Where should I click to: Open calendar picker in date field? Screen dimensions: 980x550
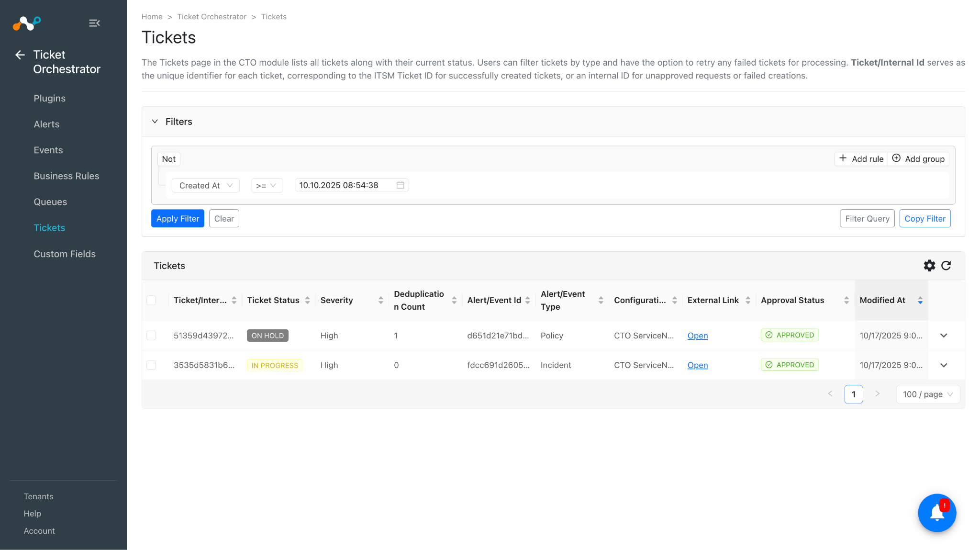[x=401, y=185]
